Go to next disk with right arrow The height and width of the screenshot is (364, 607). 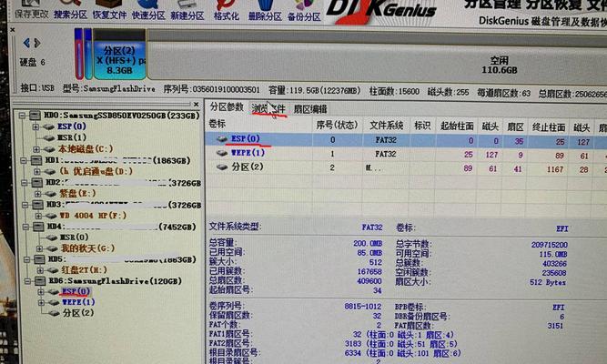coord(37,43)
